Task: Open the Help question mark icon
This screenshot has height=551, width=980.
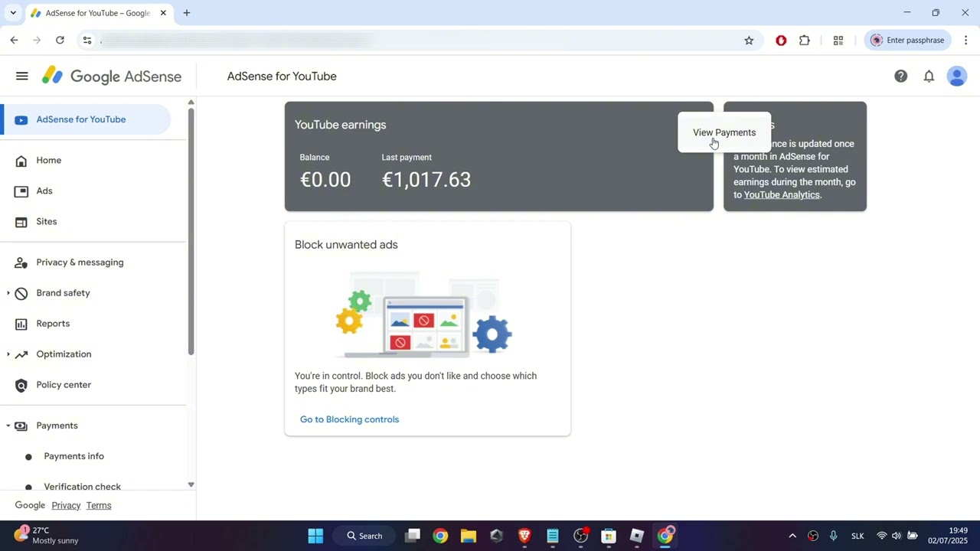Action: pyautogui.click(x=900, y=76)
